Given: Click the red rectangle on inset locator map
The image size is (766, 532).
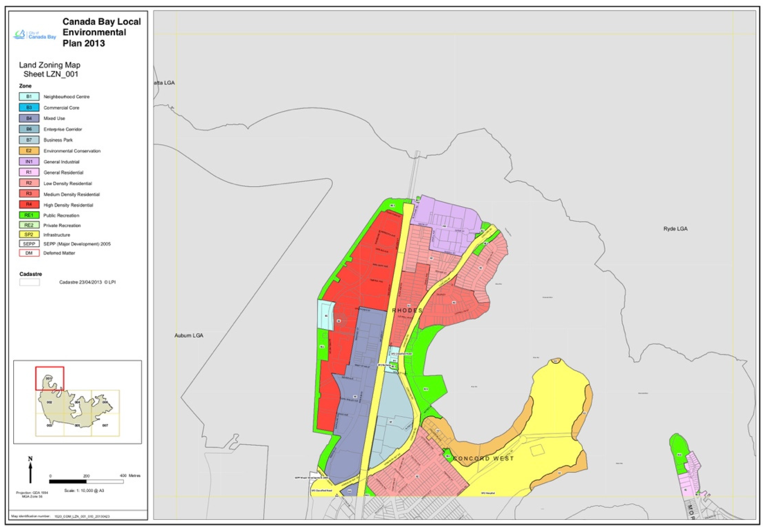Looking at the screenshot, I should (x=50, y=378).
